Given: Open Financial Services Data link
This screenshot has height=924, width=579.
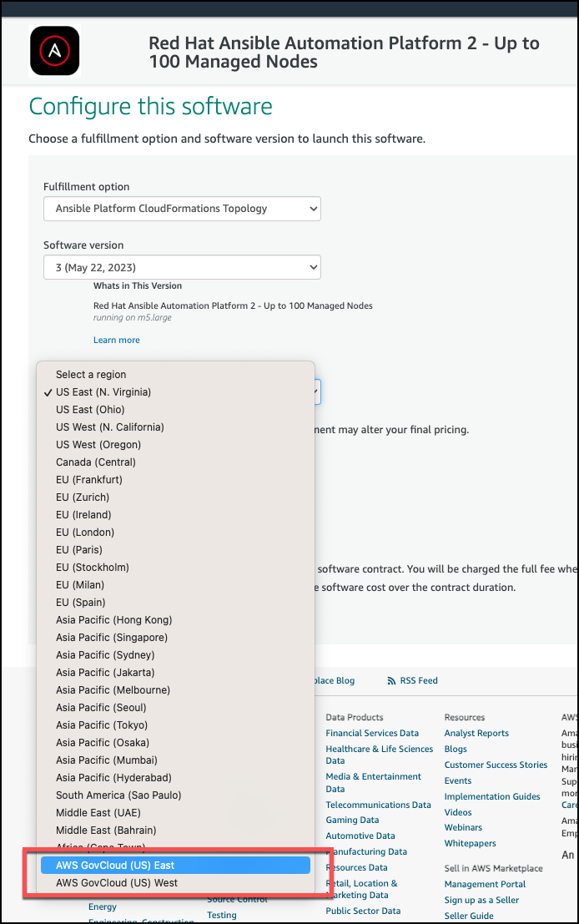Looking at the screenshot, I should coord(372,733).
